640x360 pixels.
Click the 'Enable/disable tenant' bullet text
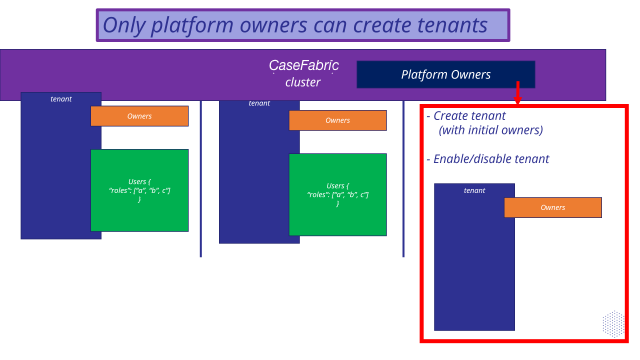click(491, 159)
